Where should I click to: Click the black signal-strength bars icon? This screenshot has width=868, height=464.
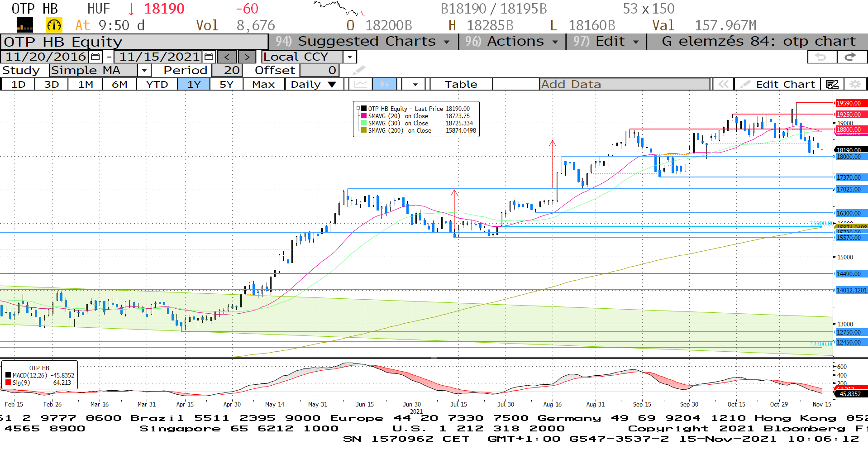[x=25, y=25]
